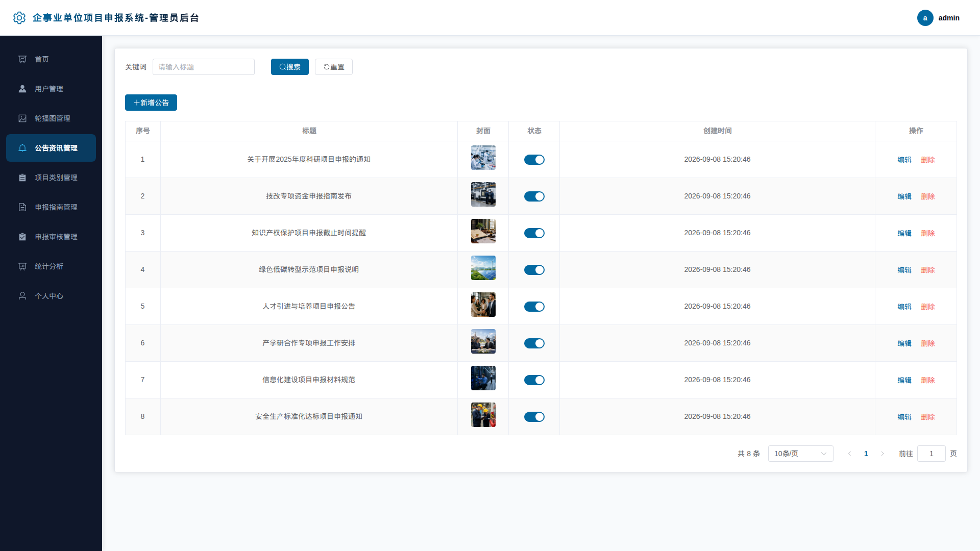Click the checklist icon beside 申报审核管理
980x551 pixels.
point(22,237)
